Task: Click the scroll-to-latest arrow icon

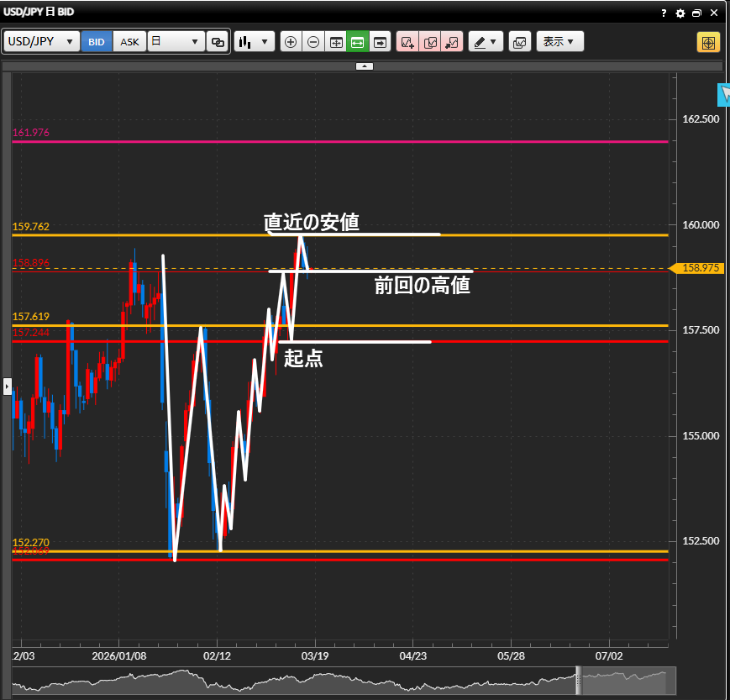Action: coord(380,42)
